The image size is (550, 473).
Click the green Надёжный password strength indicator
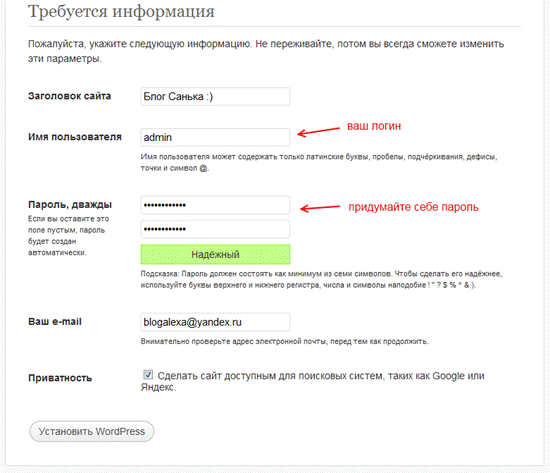pyautogui.click(x=215, y=254)
